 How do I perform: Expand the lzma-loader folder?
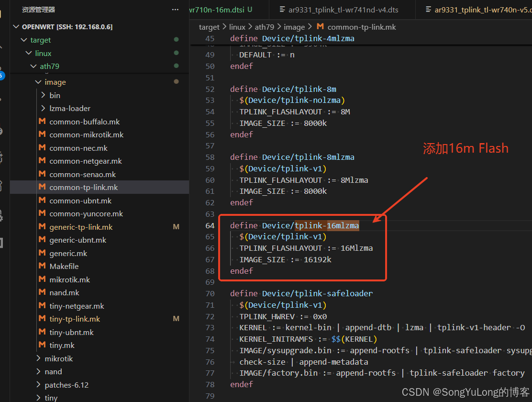pos(43,108)
